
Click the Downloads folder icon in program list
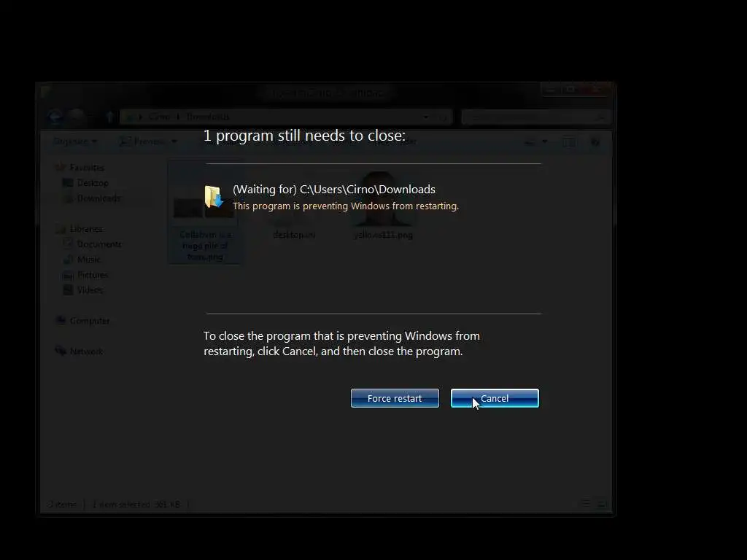tap(214, 197)
